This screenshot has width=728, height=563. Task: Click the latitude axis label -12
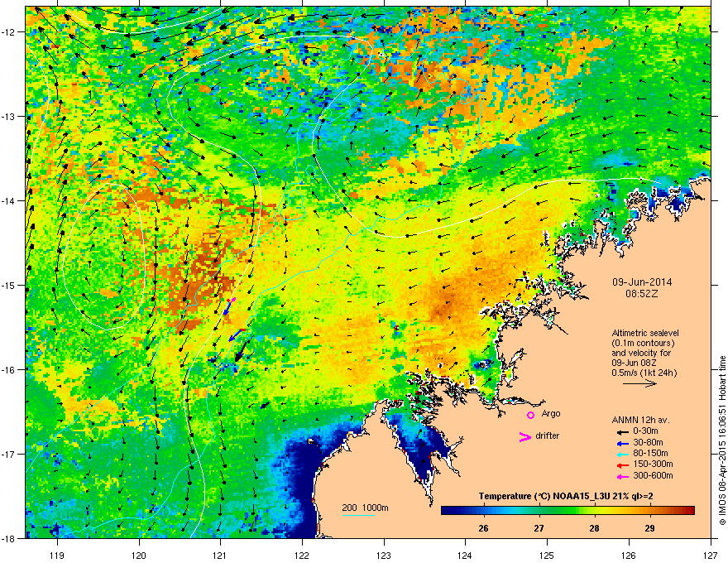pos(9,32)
